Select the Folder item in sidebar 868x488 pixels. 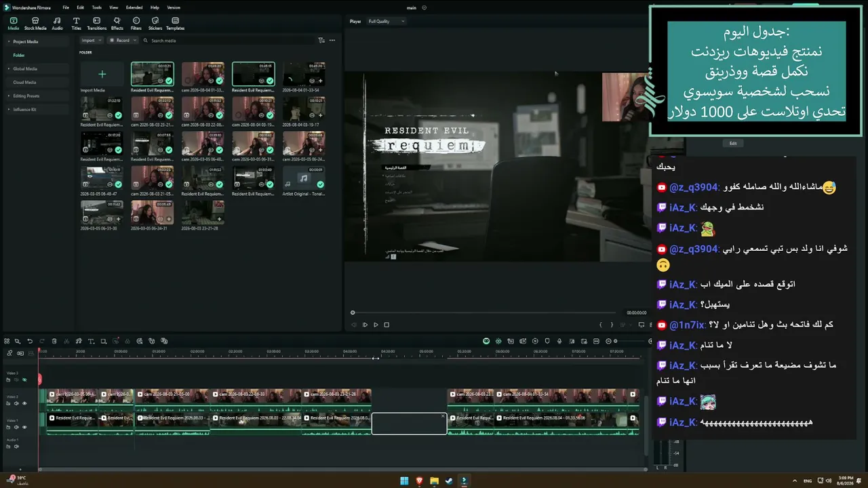point(19,55)
